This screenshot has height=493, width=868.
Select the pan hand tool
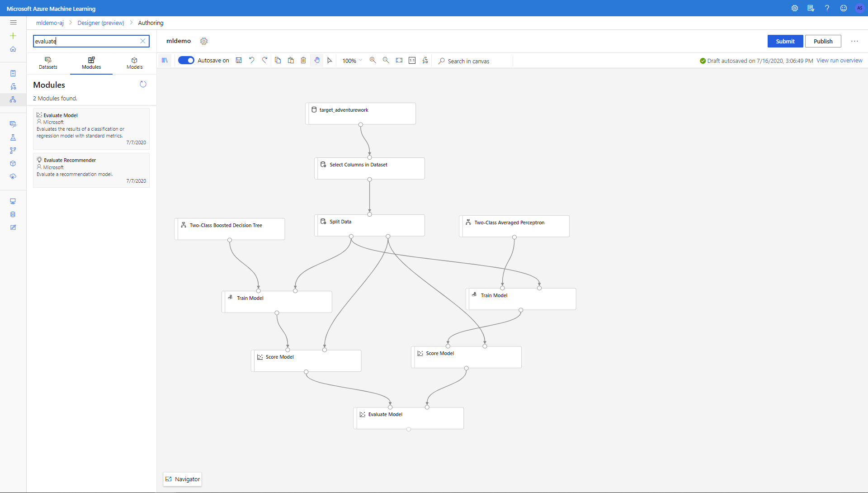[317, 60]
